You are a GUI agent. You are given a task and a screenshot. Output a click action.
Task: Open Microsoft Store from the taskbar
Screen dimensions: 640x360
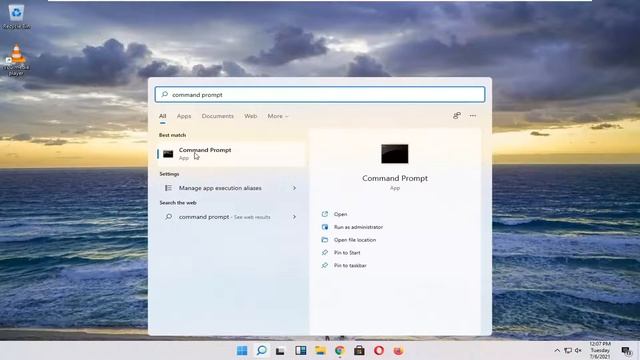click(x=359, y=351)
